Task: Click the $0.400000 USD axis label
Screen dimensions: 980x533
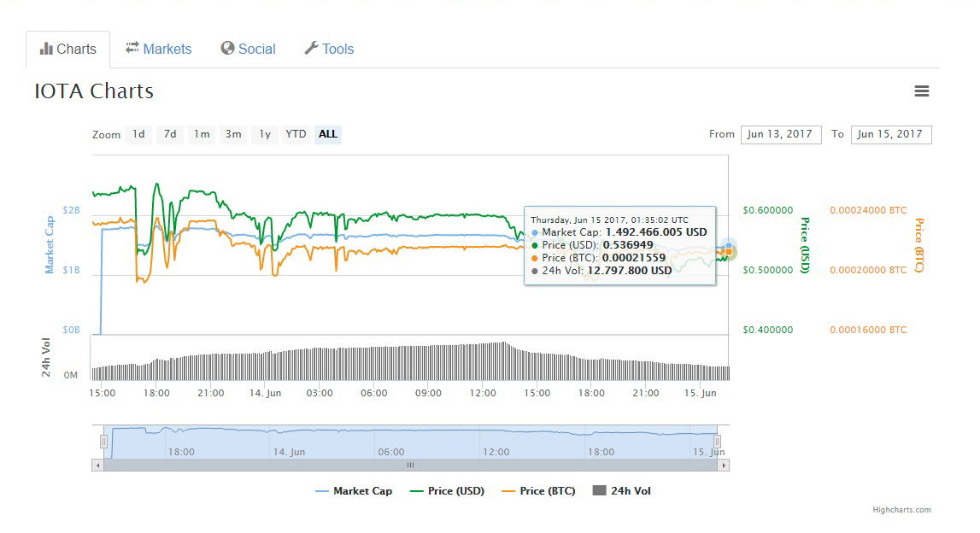Action: click(767, 330)
